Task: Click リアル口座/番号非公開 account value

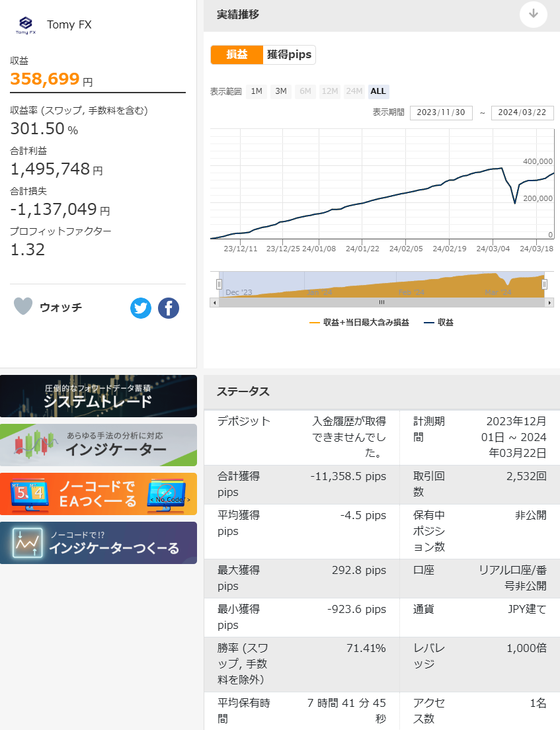Action: (513, 578)
